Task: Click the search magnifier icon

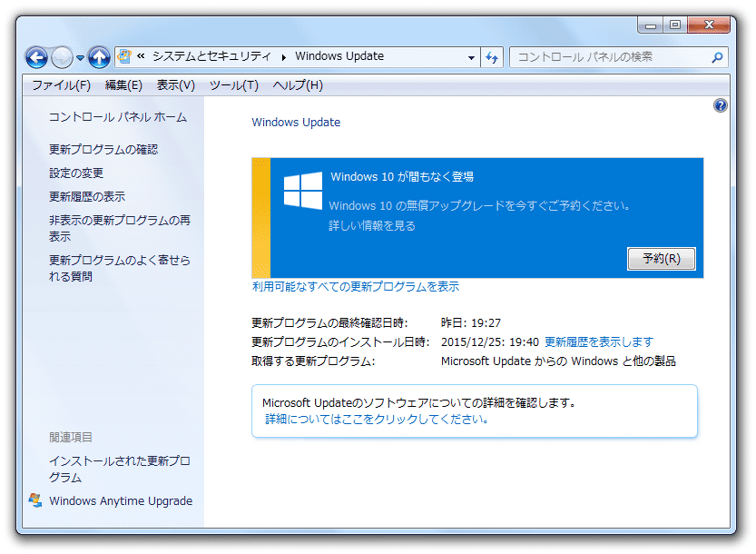Action: (717, 57)
